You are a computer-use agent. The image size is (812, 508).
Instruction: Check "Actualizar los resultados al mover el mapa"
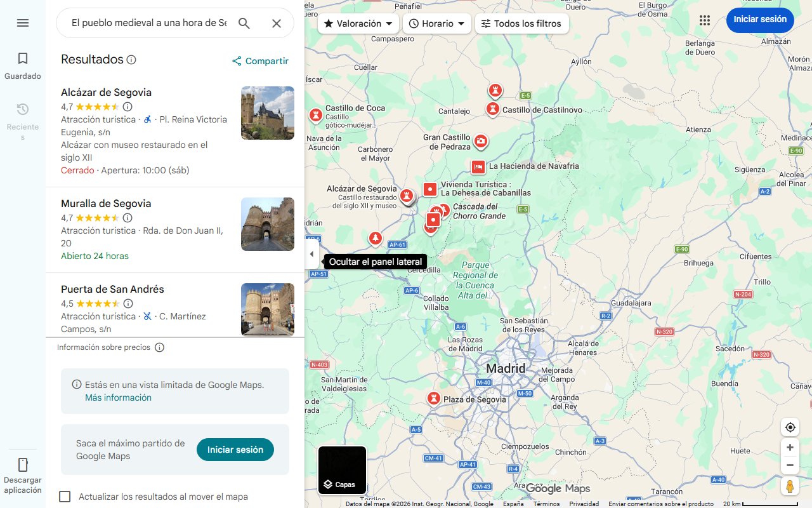tap(65, 497)
